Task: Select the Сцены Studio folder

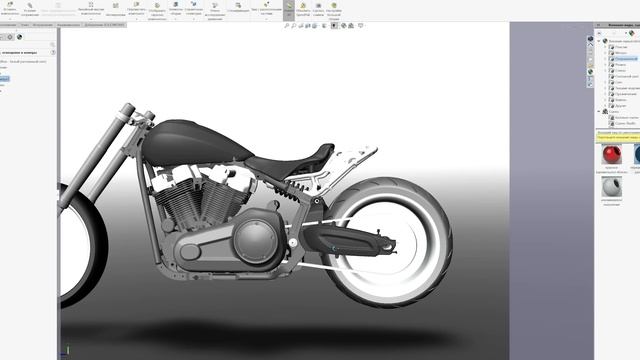Action: [x=622, y=123]
